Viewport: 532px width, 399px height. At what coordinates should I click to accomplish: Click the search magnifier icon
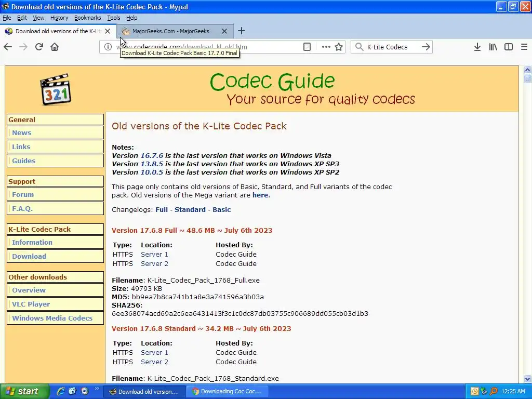click(359, 47)
